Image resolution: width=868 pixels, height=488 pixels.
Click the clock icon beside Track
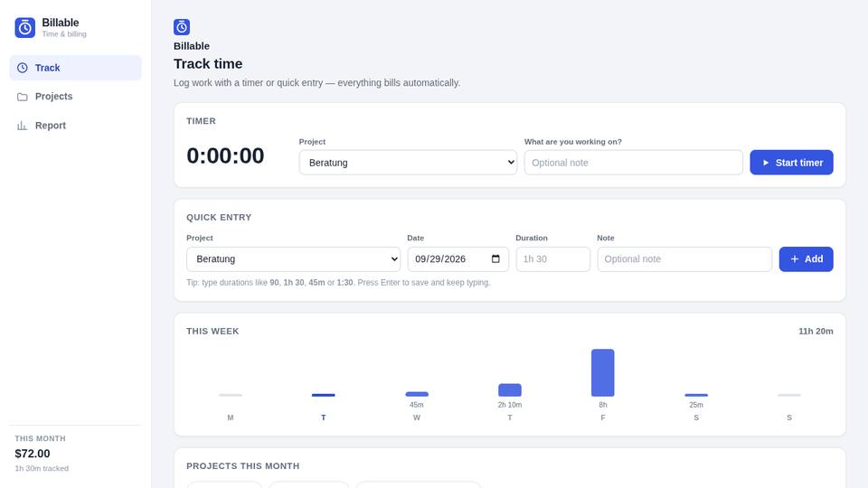(22, 68)
